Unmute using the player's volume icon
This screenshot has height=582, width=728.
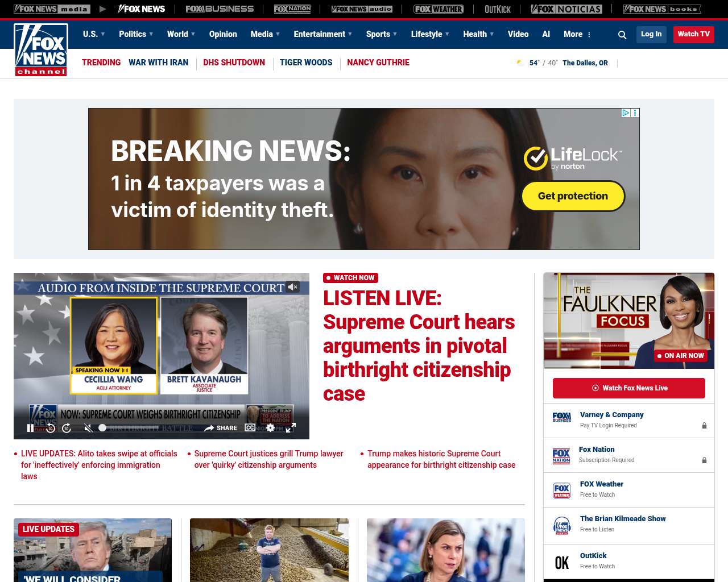click(88, 428)
